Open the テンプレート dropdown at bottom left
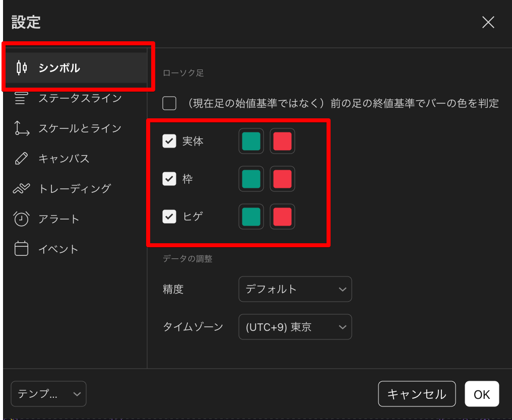The image size is (512, 420). (48, 394)
